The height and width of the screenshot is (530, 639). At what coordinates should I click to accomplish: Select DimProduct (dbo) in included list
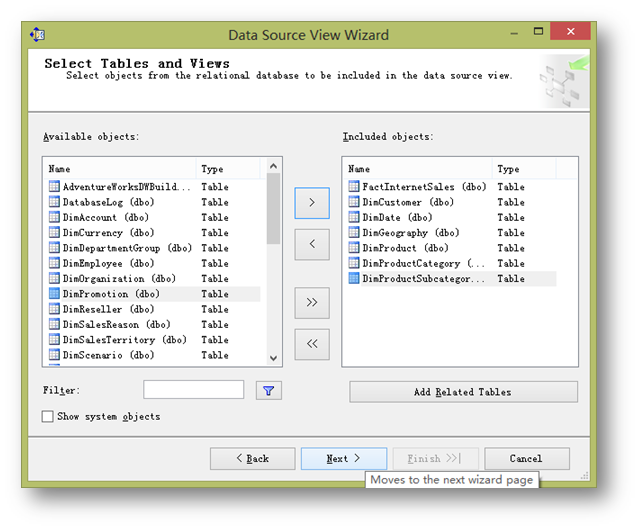pyautogui.click(x=405, y=248)
